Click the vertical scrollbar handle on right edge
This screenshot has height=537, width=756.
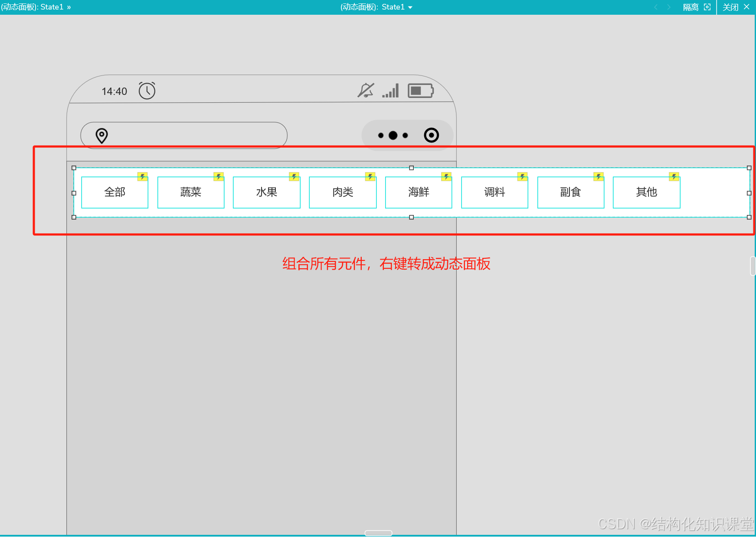coord(753,266)
